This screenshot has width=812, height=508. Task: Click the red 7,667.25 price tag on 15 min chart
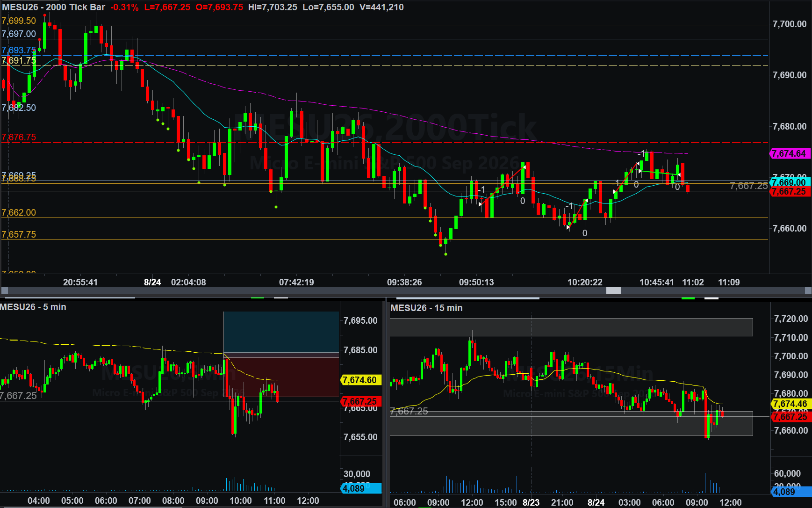(790, 417)
